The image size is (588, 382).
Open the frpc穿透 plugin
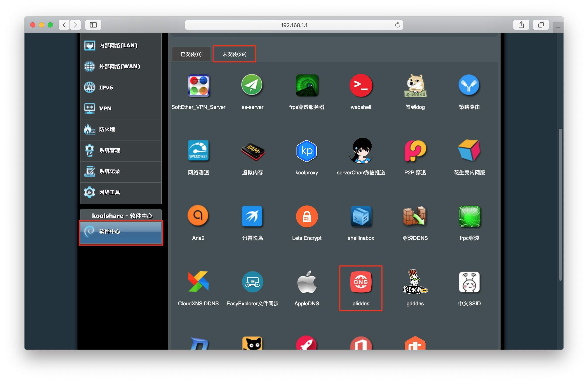pyautogui.click(x=469, y=216)
